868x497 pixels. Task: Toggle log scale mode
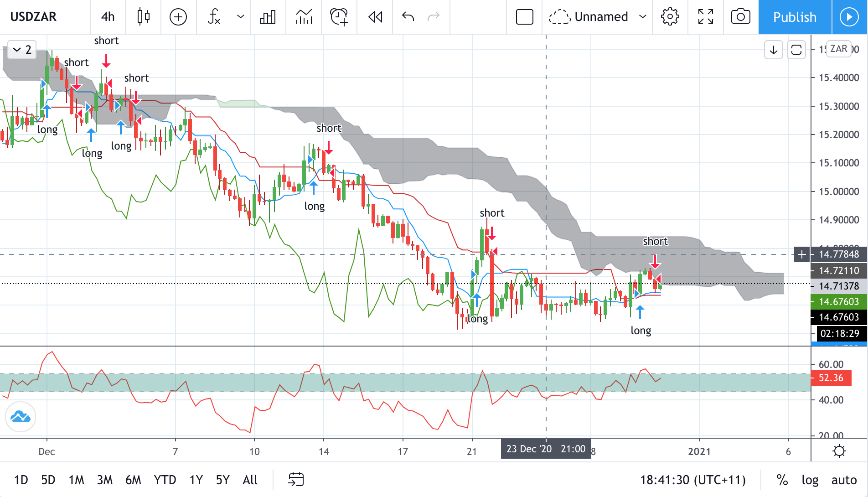click(x=810, y=480)
